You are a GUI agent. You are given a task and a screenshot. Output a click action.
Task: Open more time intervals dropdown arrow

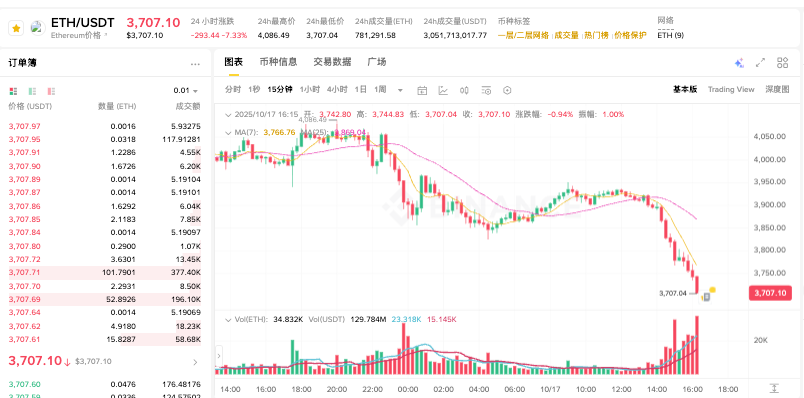point(400,90)
